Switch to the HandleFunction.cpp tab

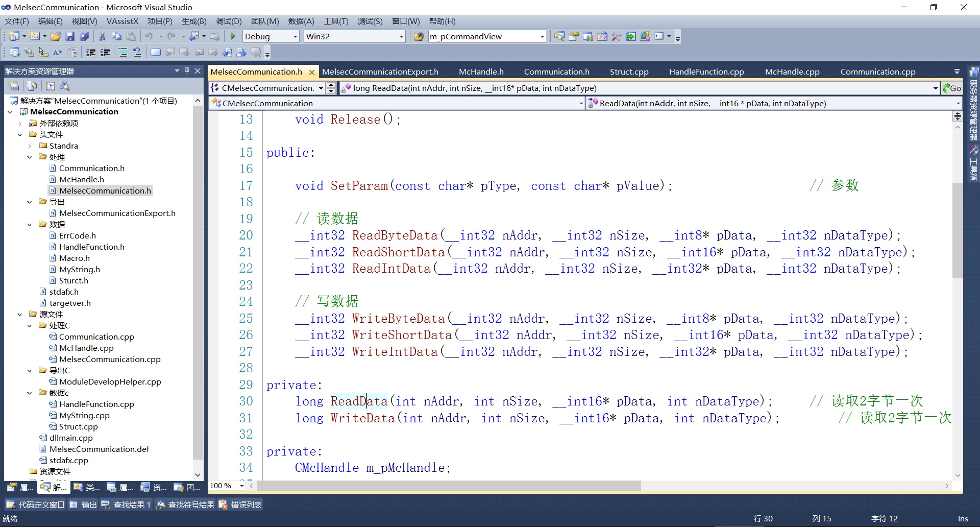706,71
